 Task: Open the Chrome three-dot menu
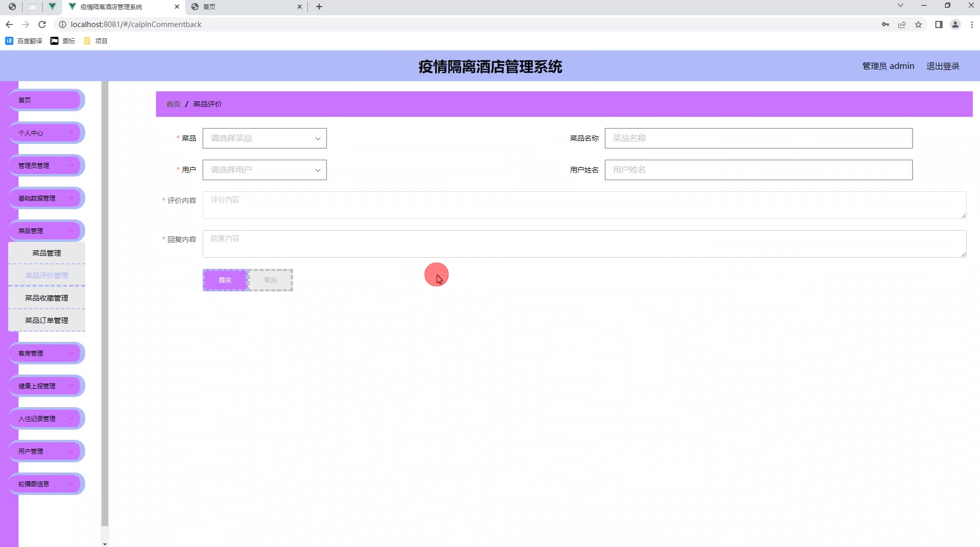coord(972,24)
